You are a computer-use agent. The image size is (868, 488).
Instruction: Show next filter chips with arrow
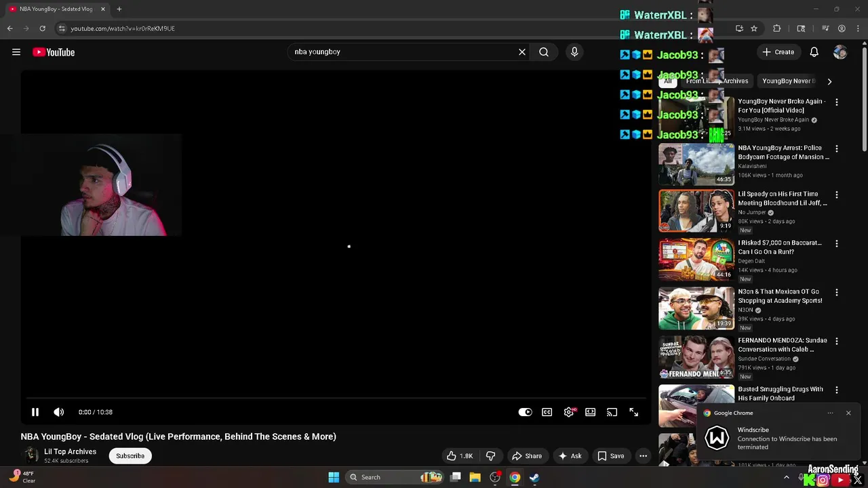[x=829, y=81]
